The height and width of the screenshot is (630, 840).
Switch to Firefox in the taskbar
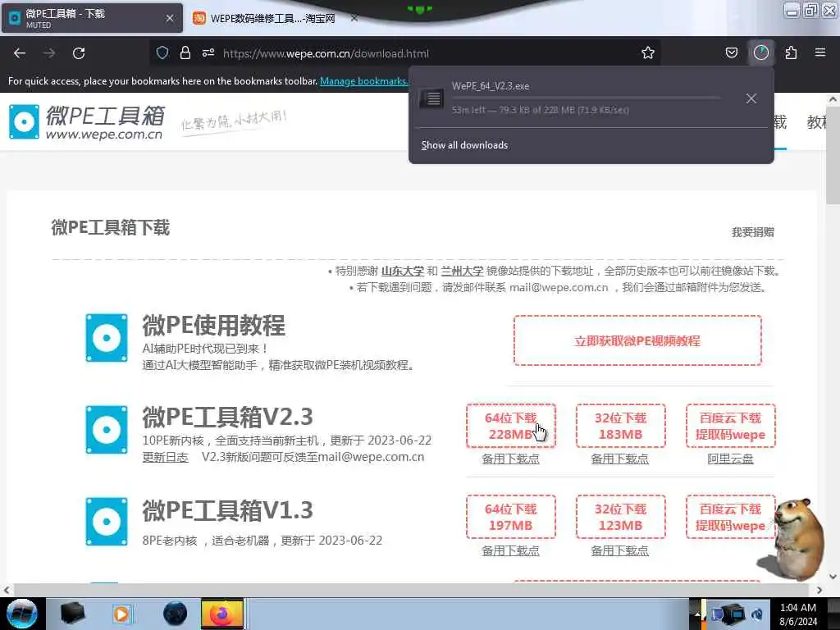tap(221, 614)
